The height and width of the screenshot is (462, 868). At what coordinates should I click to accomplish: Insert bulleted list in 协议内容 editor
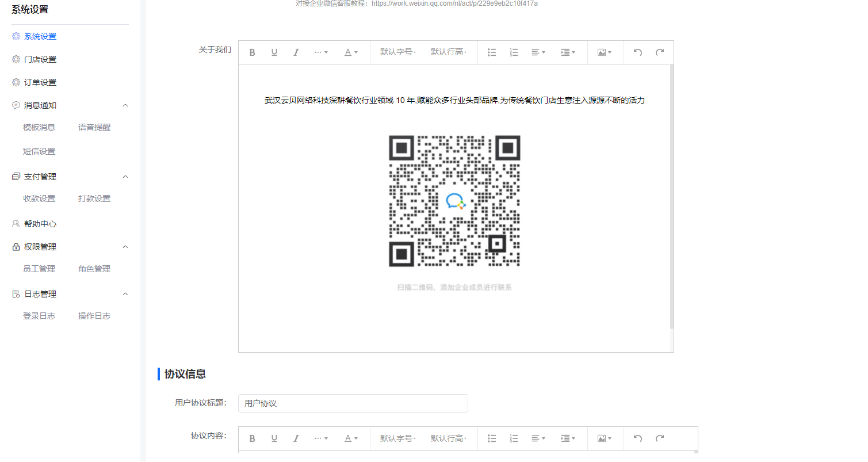(492, 438)
